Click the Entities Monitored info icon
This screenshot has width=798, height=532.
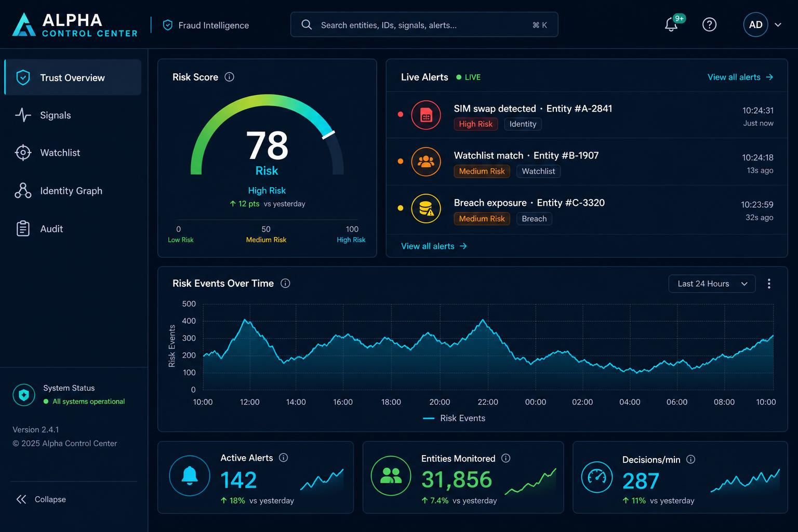pyautogui.click(x=506, y=458)
